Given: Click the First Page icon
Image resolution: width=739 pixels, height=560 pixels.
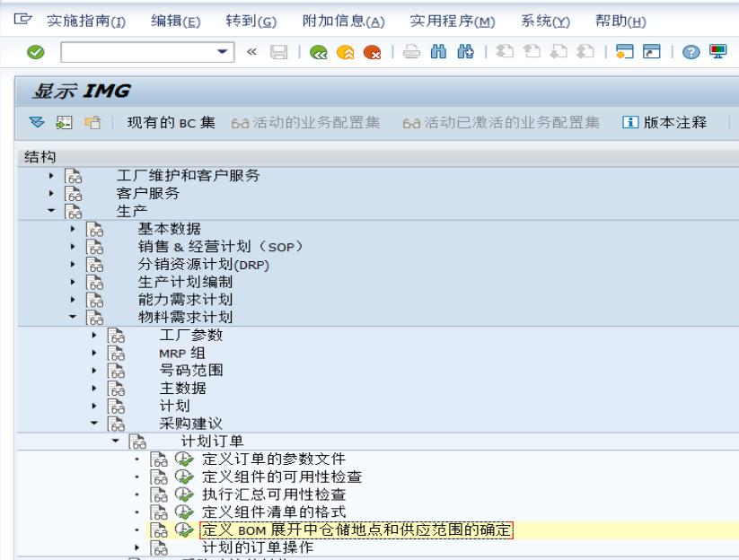Looking at the screenshot, I should [x=505, y=52].
